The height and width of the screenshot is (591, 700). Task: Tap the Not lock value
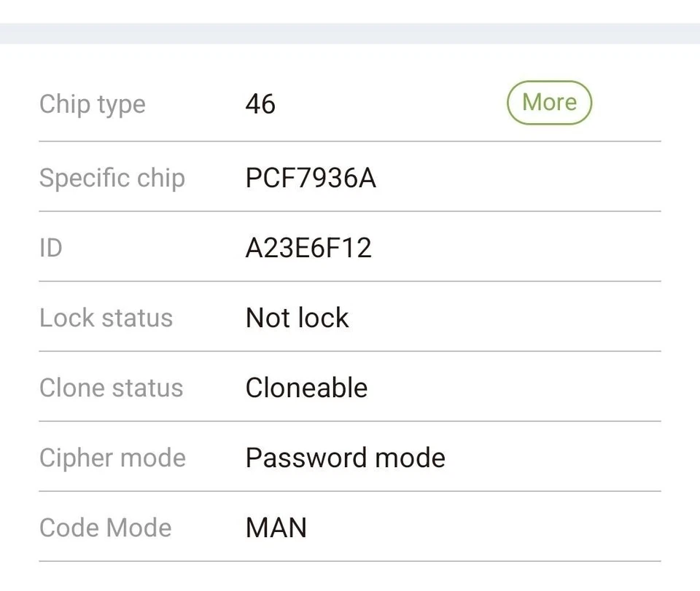point(297,318)
